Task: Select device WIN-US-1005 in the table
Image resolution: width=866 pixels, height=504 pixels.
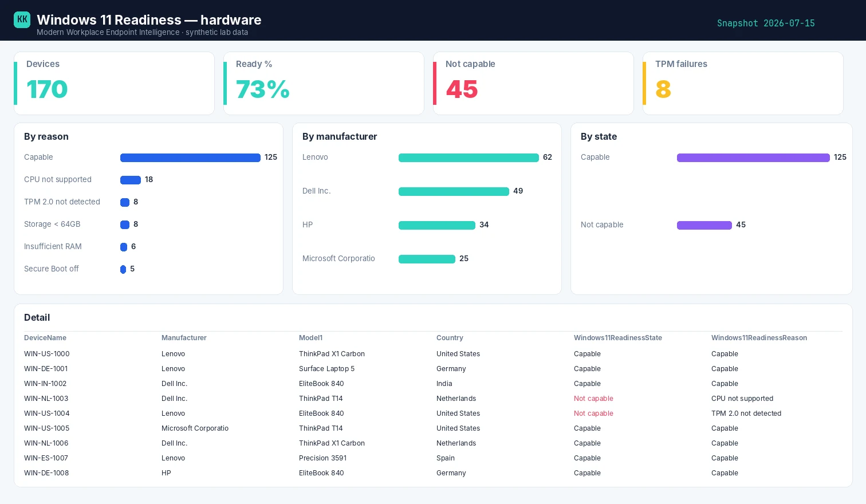Action: (x=47, y=428)
